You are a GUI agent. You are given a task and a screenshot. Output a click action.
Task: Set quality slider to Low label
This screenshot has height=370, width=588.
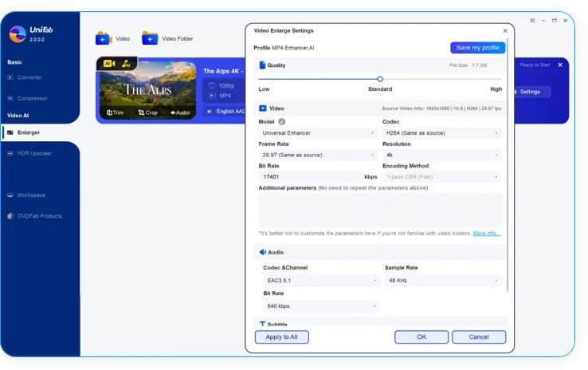click(x=264, y=89)
